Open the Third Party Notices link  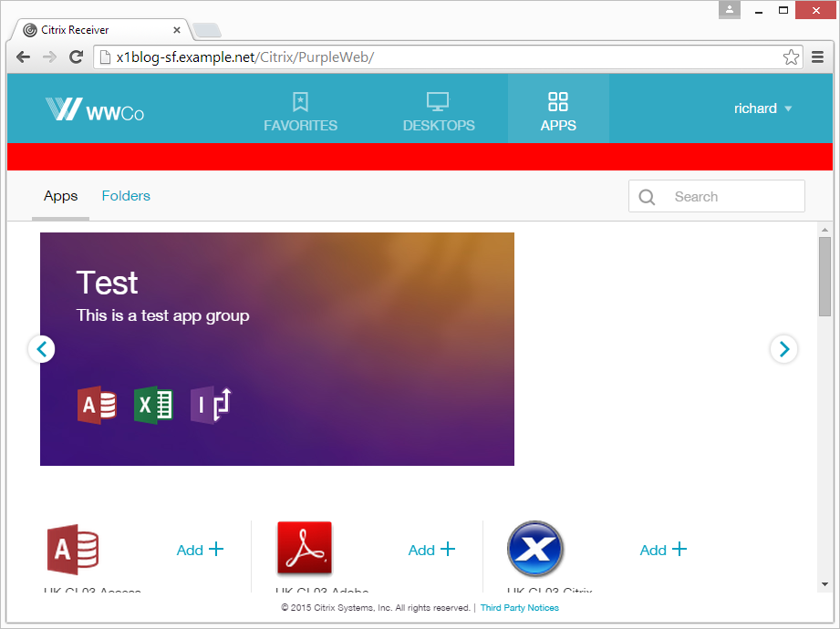(519, 608)
